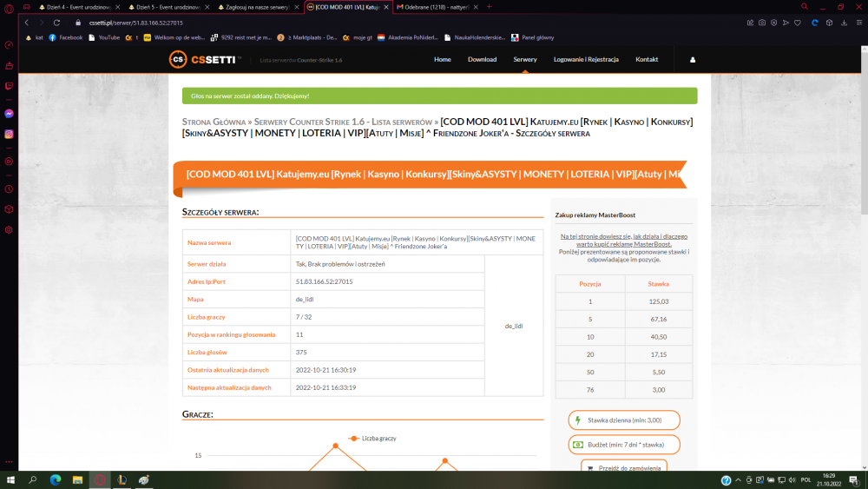
Task: Click the CSSETTI logo
Action: (x=205, y=59)
